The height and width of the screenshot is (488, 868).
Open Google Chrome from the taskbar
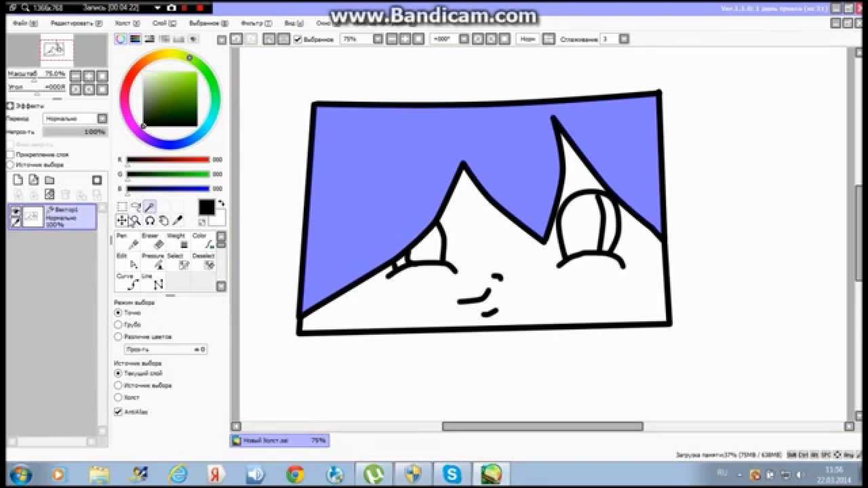(294, 474)
